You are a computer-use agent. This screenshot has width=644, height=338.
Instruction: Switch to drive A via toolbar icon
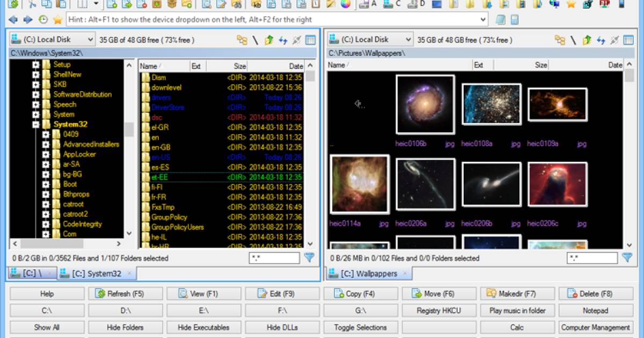(368, 4)
